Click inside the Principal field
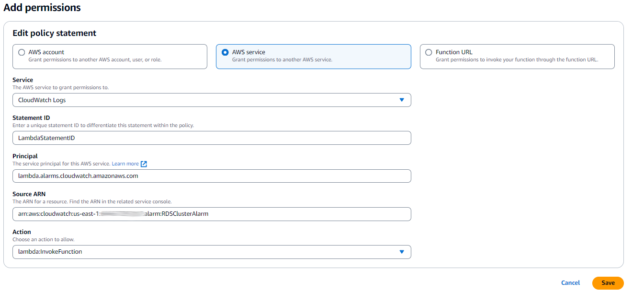 coord(212,176)
